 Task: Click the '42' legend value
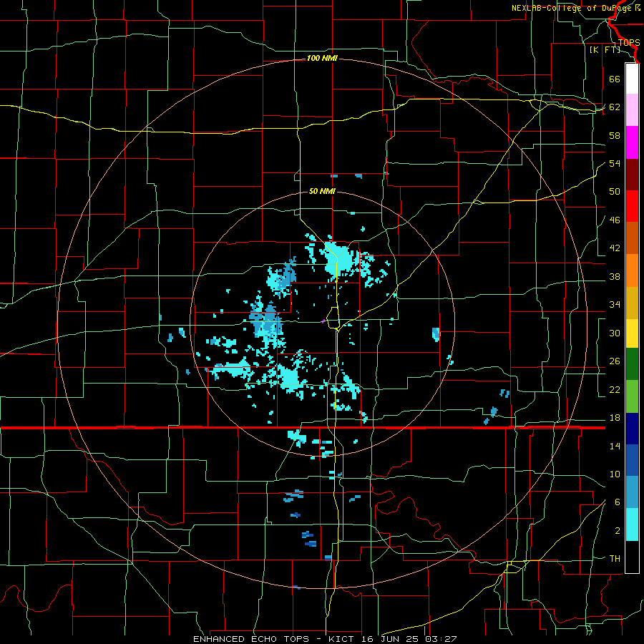[x=615, y=248]
